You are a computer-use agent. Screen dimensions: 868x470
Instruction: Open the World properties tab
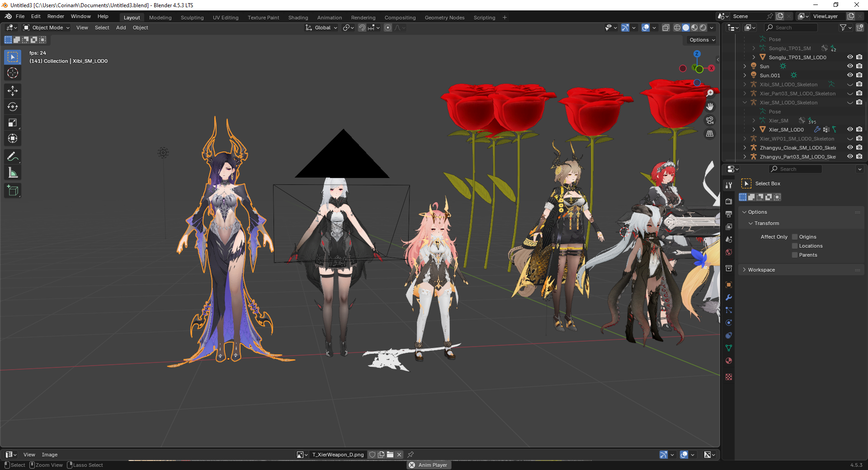[x=729, y=252]
